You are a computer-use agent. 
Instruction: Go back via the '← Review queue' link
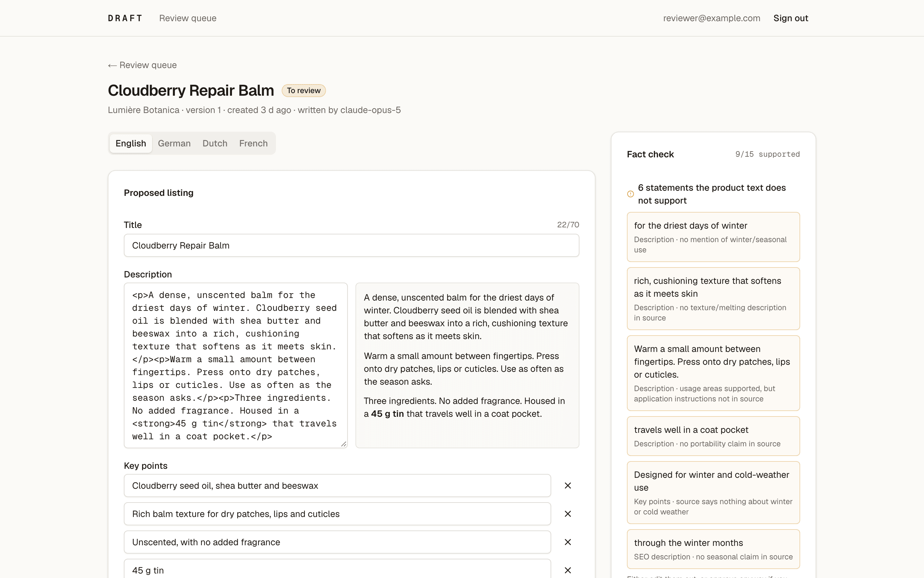pyautogui.click(x=142, y=65)
